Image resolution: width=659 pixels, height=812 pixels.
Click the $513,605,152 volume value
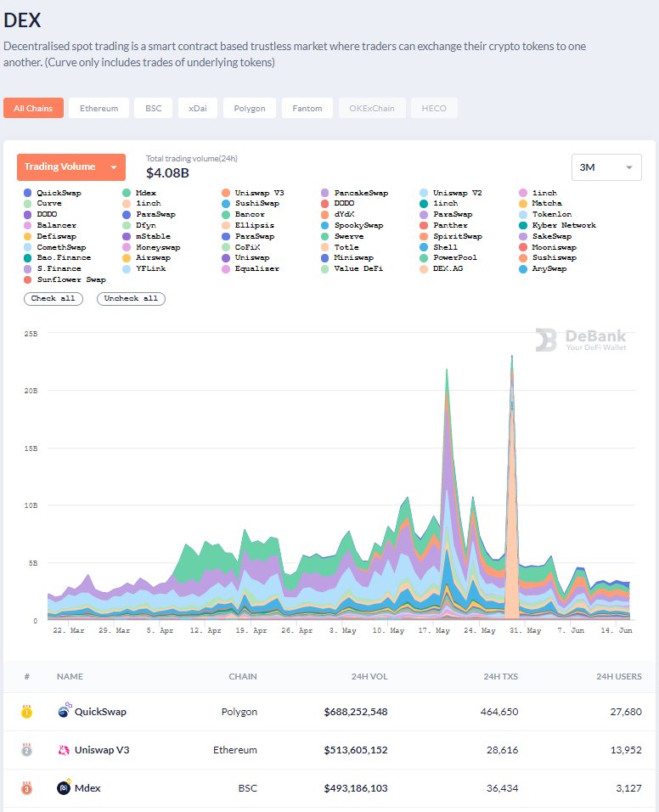[356, 750]
